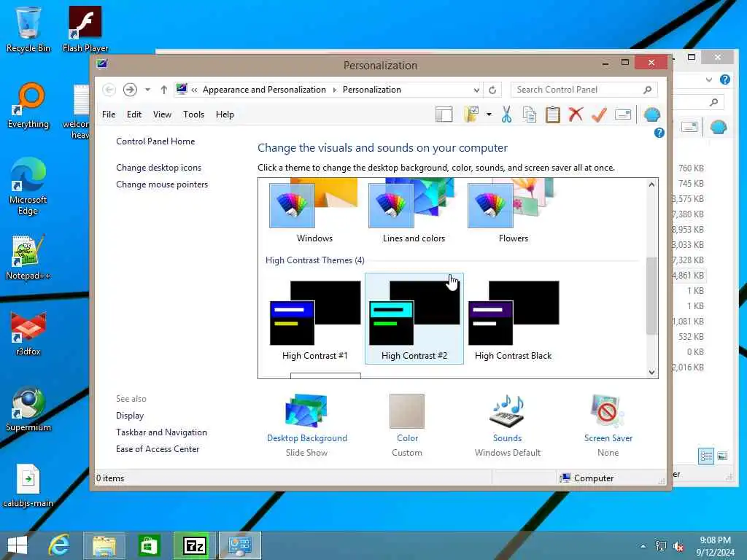The height and width of the screenshot is (560, 747).
Task: Select the Microsoft Edge desktop shortcut
Action: [28, 186]
